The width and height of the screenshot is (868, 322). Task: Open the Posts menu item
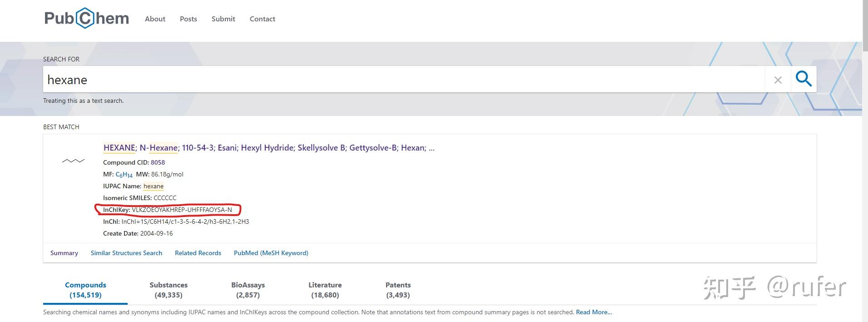coord(188,19)
